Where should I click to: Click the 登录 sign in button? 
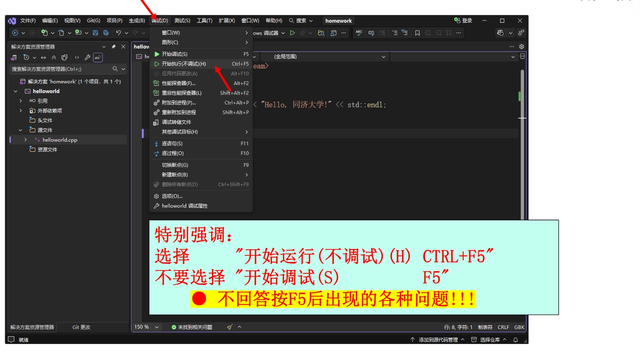(x=463, y=21)
